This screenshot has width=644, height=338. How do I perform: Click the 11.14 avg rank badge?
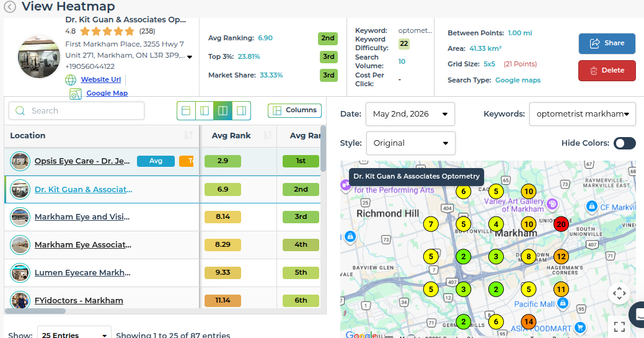(223, 301)
